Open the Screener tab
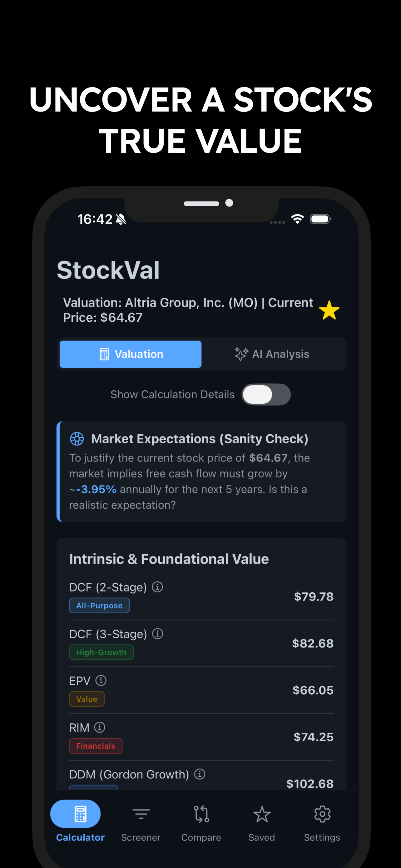Screen dimensions: 401x868 click(x=141, y=822)
